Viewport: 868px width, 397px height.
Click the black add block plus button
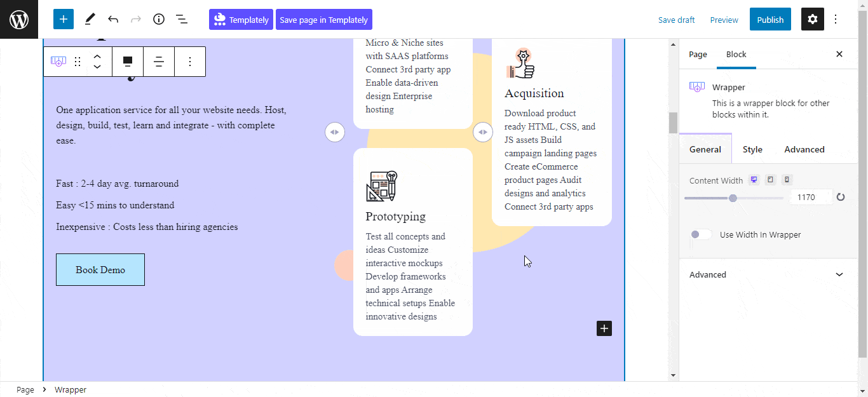[604, 328]
